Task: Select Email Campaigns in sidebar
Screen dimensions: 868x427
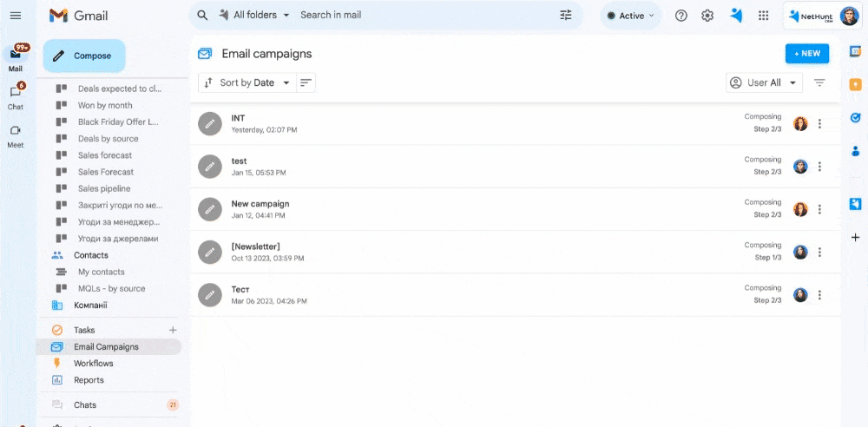Action: pyautogui.click(x=109, y=346)
